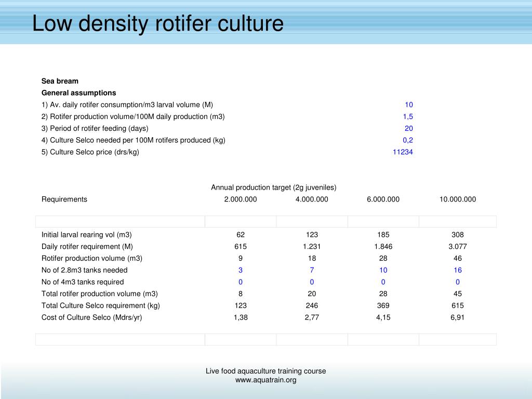This screenshot has width=532, height=399.
Task: Click daily rotifer requirement value 1.231
Action: [x=312, y=247]
